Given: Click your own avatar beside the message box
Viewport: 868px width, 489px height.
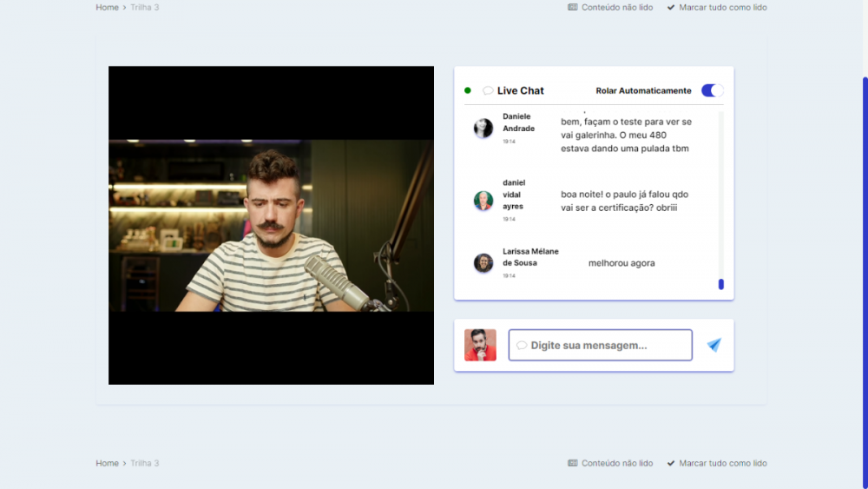Looking at the screenshot, I should click(480, 345).
